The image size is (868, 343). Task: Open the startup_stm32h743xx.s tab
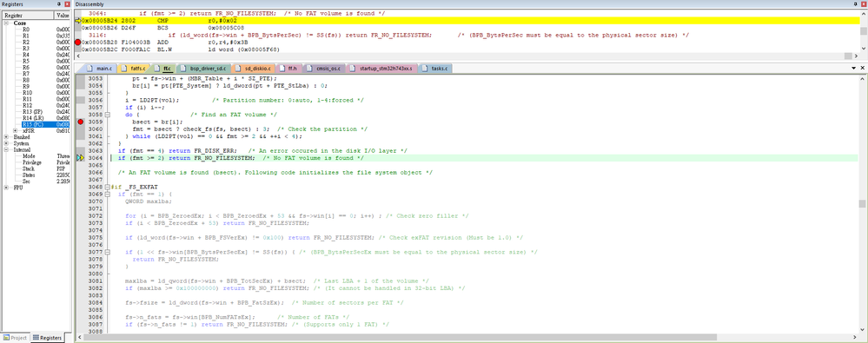tap(381, 69)
